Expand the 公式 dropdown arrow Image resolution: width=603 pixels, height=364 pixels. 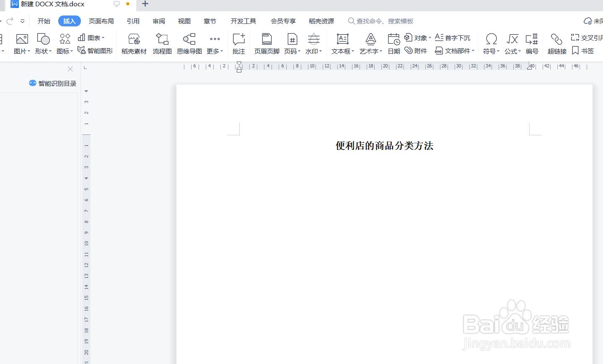coord(520,51)
